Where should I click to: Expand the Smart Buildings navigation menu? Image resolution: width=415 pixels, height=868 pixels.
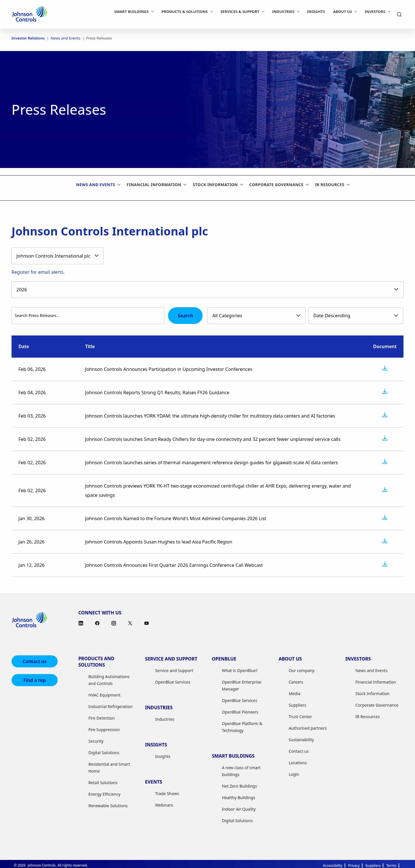[134, 12]
